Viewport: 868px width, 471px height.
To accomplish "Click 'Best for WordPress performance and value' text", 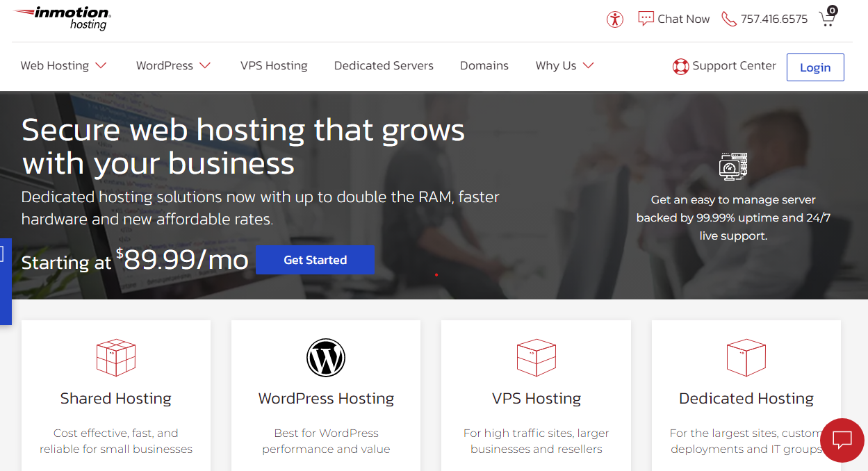I will (326, 441).
